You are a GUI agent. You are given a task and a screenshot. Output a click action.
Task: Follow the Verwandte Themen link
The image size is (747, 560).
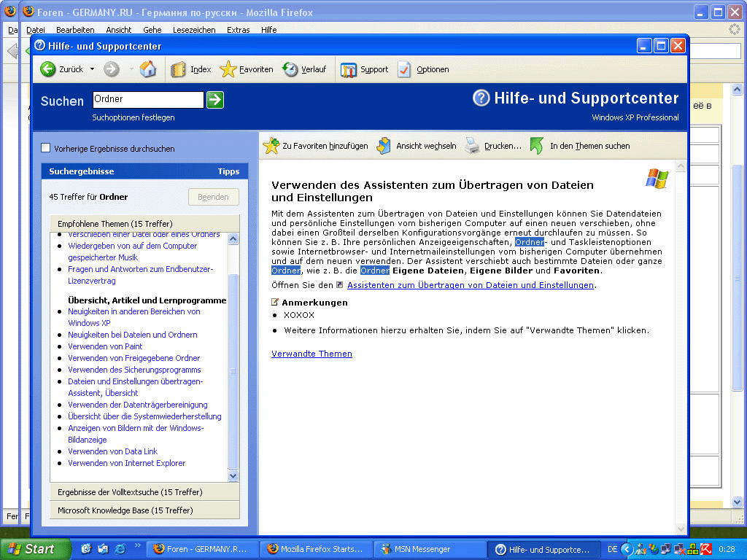[311, 354]
